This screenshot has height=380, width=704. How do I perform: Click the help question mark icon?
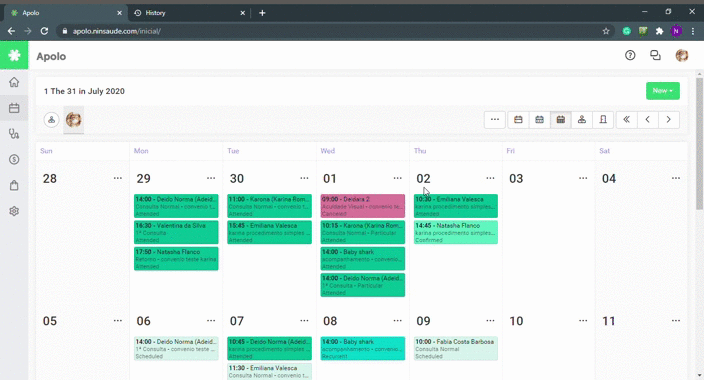click(x=630, y=55)
